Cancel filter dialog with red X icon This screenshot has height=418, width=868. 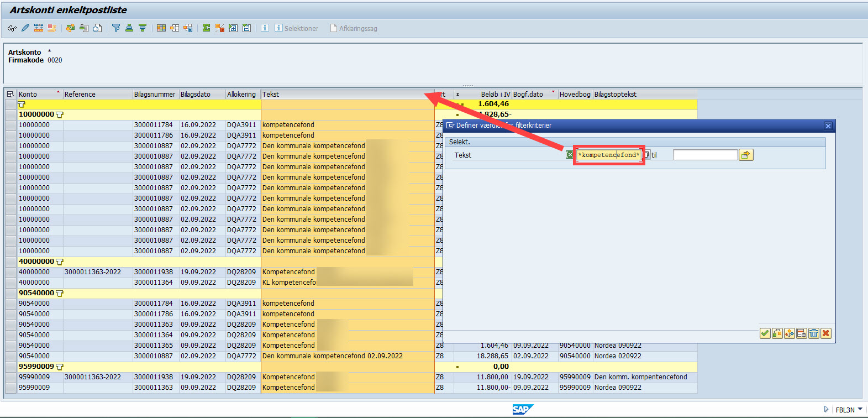[825, 333]
